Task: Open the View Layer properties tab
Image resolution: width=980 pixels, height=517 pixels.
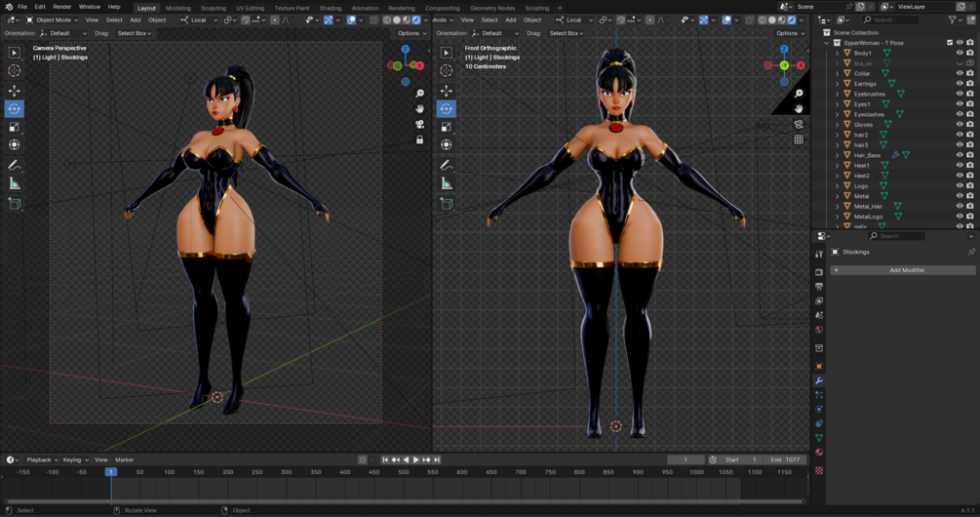Action: click(x=819, y=300)
